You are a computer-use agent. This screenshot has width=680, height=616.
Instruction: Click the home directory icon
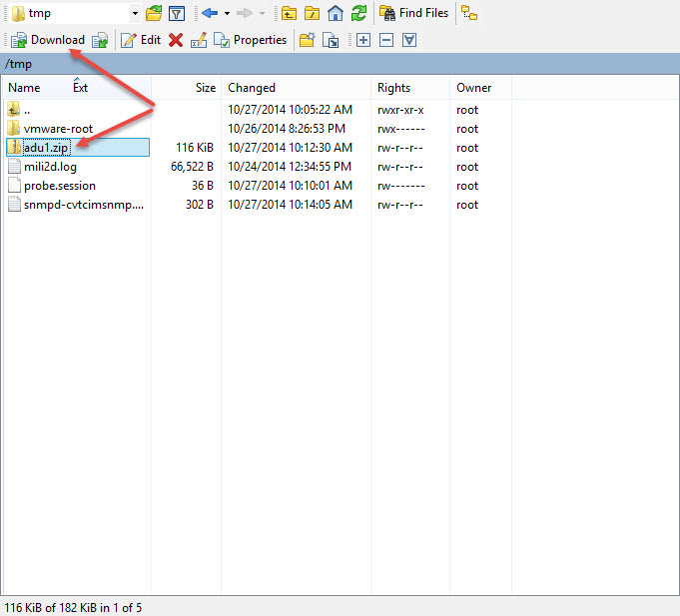336,14
